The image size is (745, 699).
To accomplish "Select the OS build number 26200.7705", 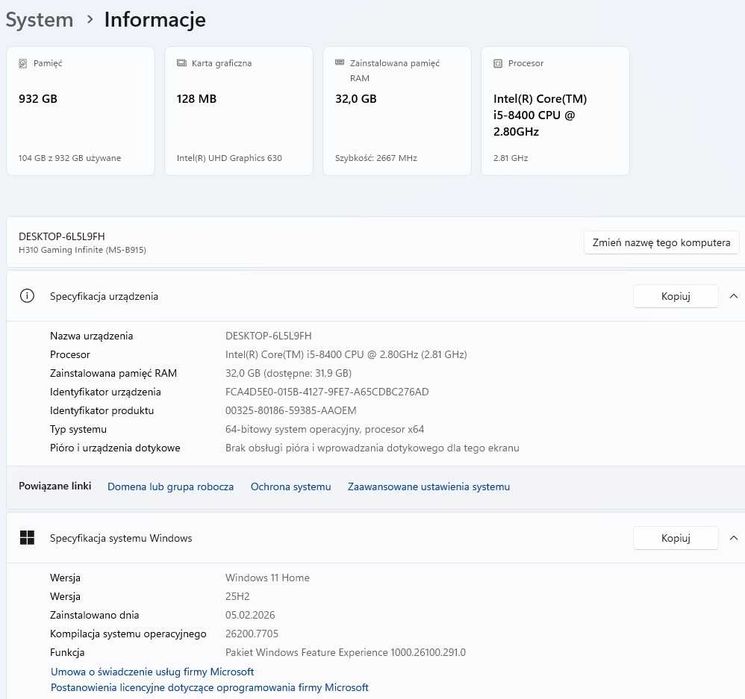I will [252, 633].
